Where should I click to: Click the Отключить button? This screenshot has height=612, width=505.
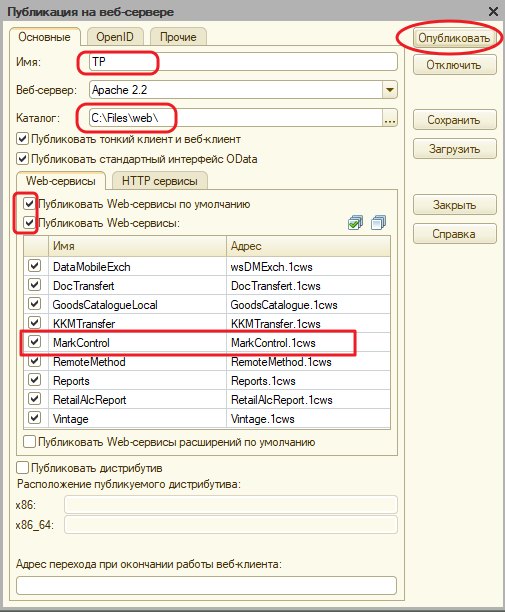coord(454,64)
